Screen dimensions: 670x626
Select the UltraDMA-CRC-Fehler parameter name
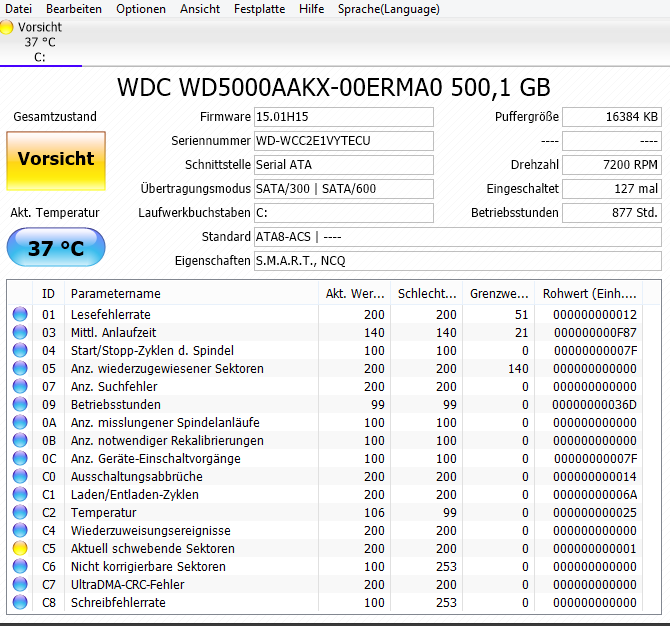(x=127, y=584)
